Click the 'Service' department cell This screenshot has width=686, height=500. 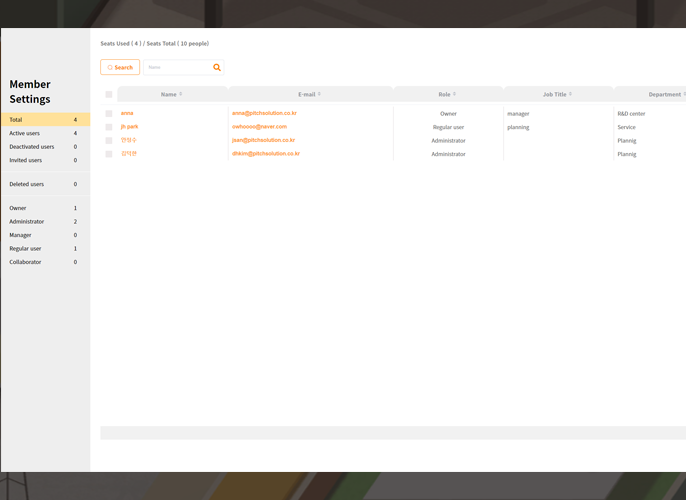click(x=626, y=127)
